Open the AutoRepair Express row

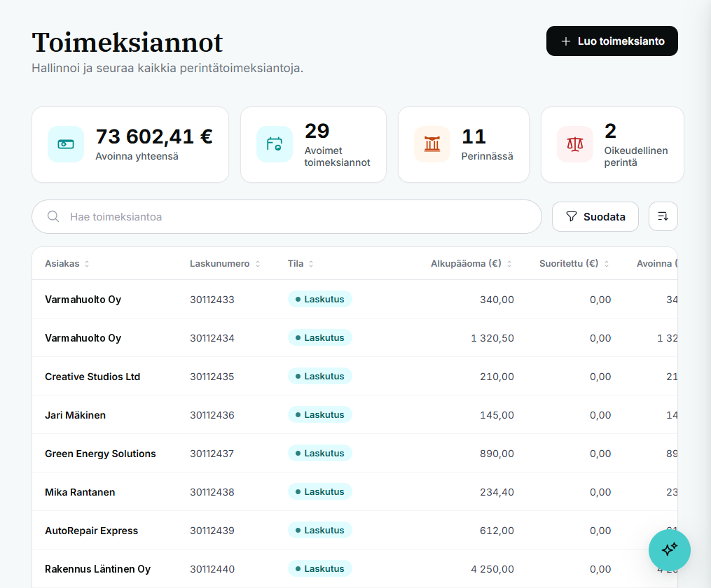354,531
